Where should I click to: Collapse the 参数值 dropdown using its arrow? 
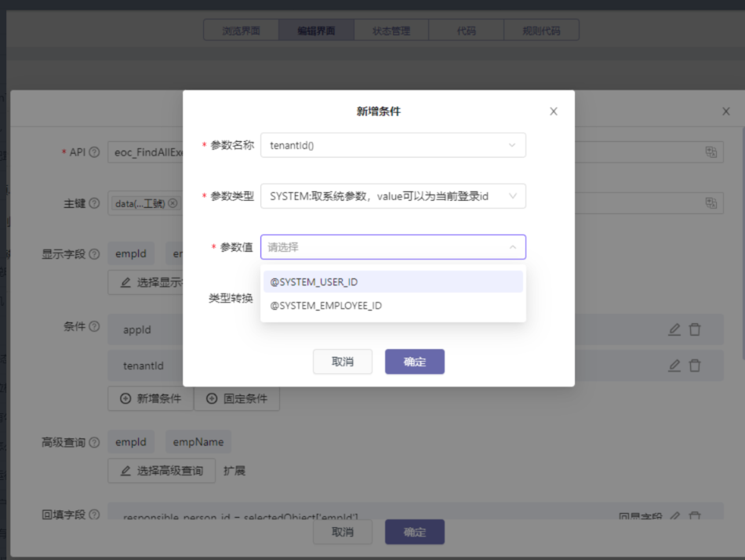point(512,247)
